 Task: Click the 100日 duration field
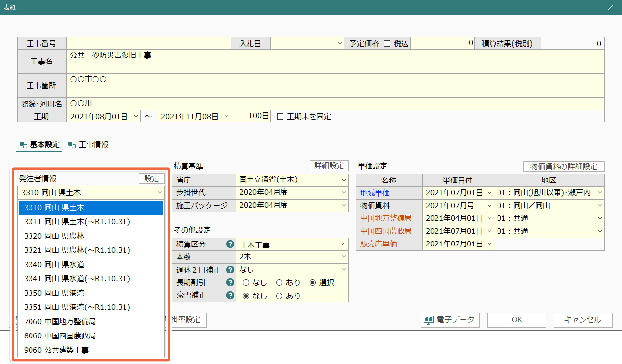pos(251,117)
